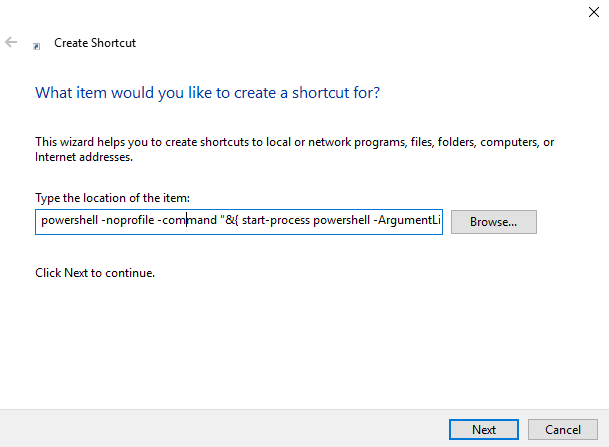Click the "&{" characters in location field
This screenshot has width=609, height=447.
coord(233,221)
